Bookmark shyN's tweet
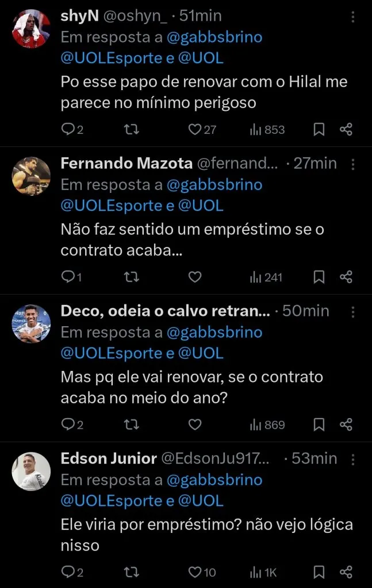The height and width of the screenshot is (588, 372). [x=319, y=129]
